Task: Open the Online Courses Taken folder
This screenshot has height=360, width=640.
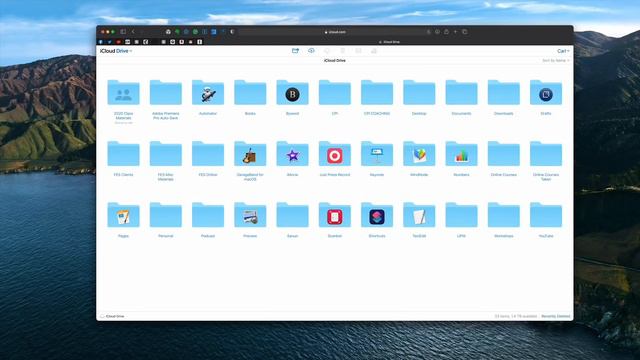Action: [546, 154]
